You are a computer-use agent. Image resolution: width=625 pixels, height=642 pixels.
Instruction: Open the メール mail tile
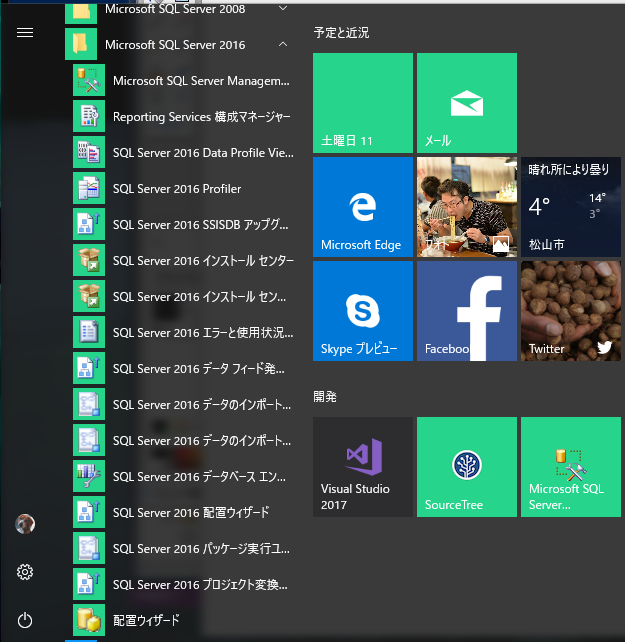[x=467, y=103]
